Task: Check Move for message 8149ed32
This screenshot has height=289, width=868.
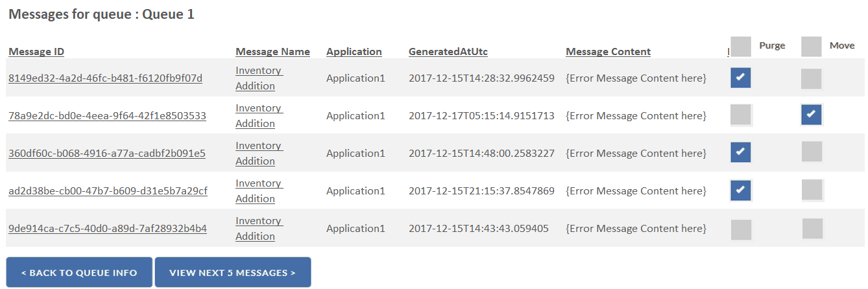Action: (x=812, y=78)
